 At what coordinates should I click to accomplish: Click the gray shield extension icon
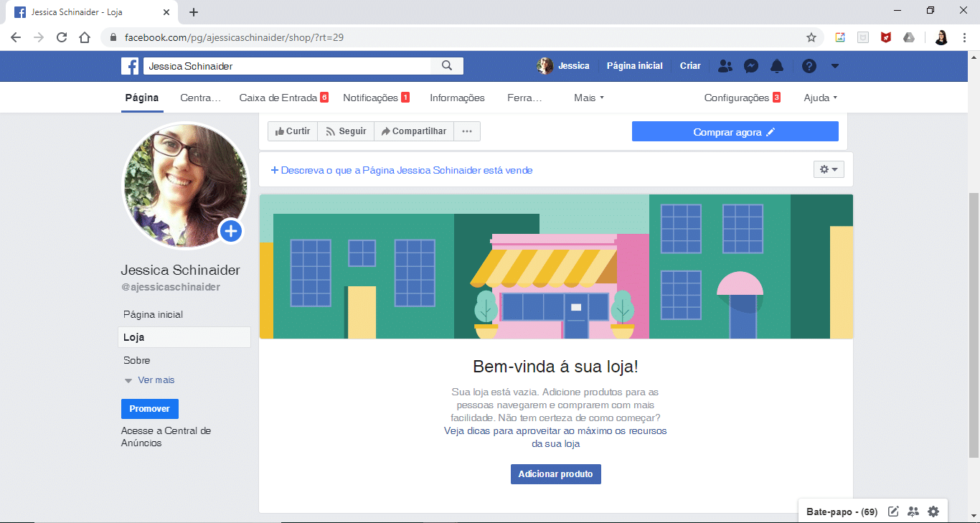tap(863, 37)
